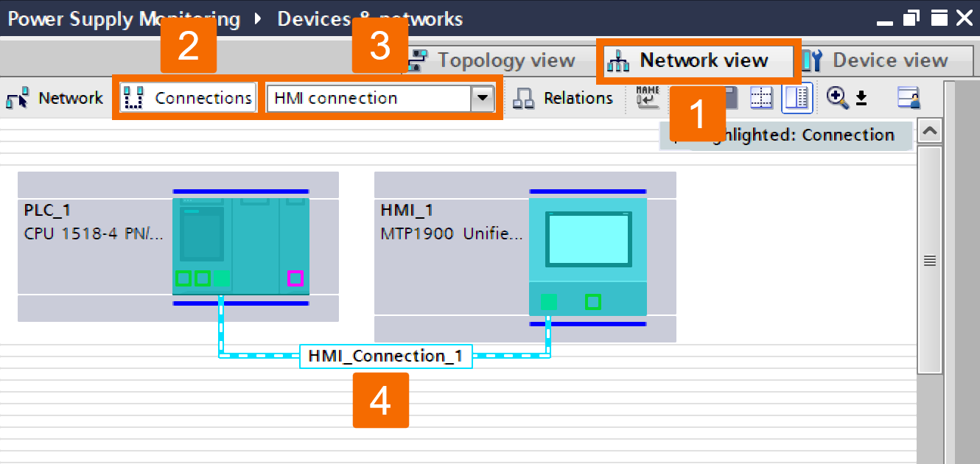Click the Relations button
This screenshot has width=980, height=464.
[x=564, y=98]
